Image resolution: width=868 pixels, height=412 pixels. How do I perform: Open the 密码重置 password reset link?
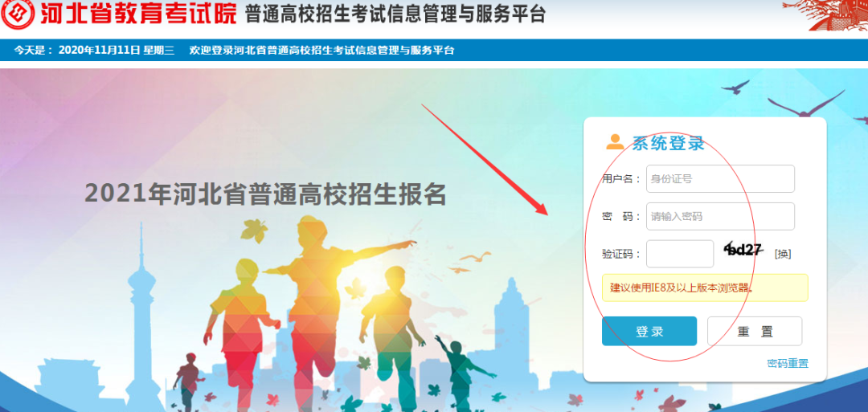(x=788, y=363)
